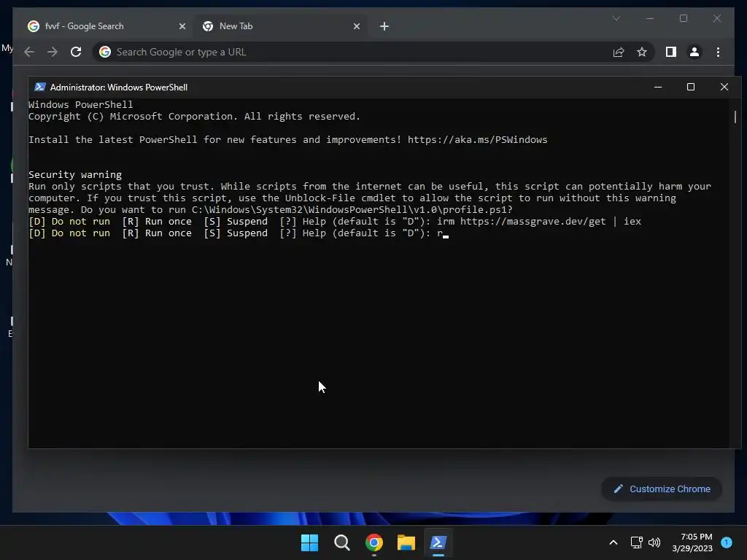Image resolution: width=747 pixels, height=560 pixels.
Task: Close the Administrator PowerShell window
Action: pyautogui.click(x=724, y=87)
